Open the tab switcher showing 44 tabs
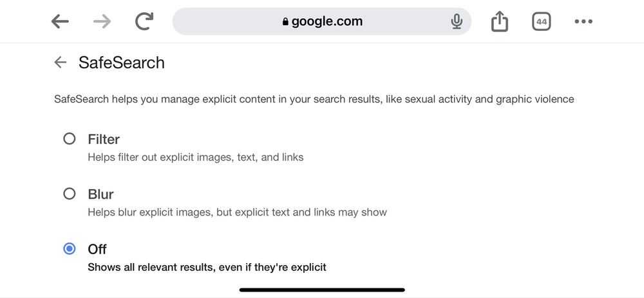Viewport: 644px width, 298px height. 542,21
